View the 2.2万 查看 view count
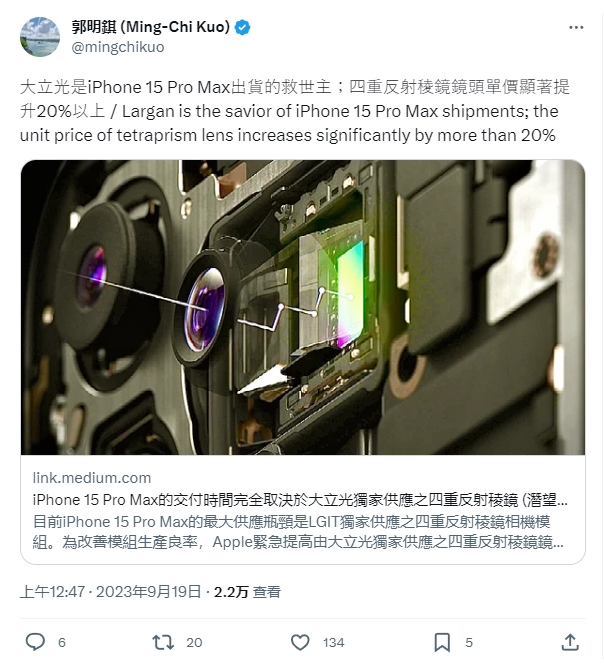604x668 pixels. tap(247, 592)
